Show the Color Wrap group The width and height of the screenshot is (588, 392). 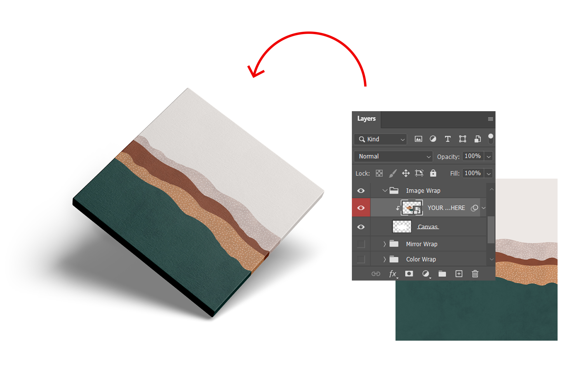tap(361, 259)
